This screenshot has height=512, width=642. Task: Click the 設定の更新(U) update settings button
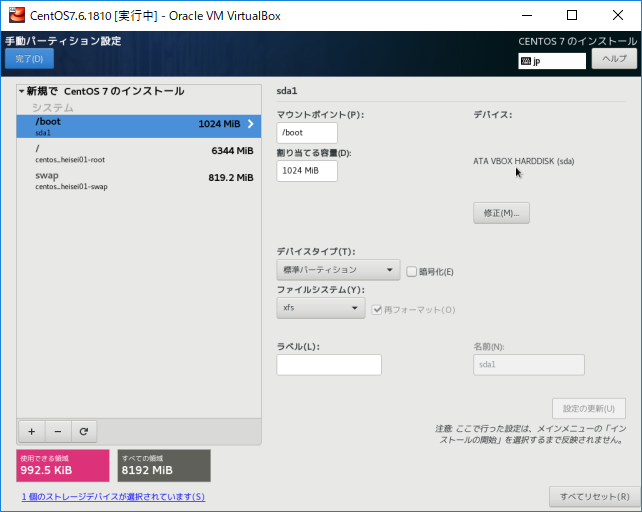[589, 408]
